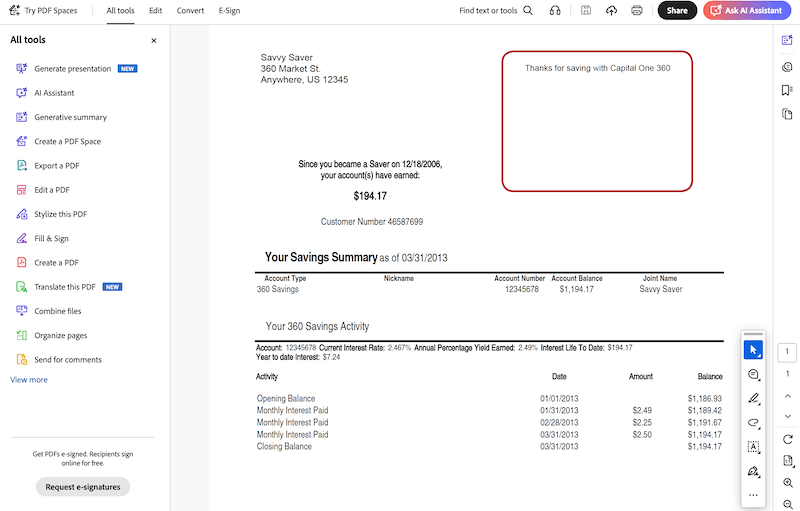800x511 pixels.
Task: Select Create a PDF tool
Action: [47, 263]
